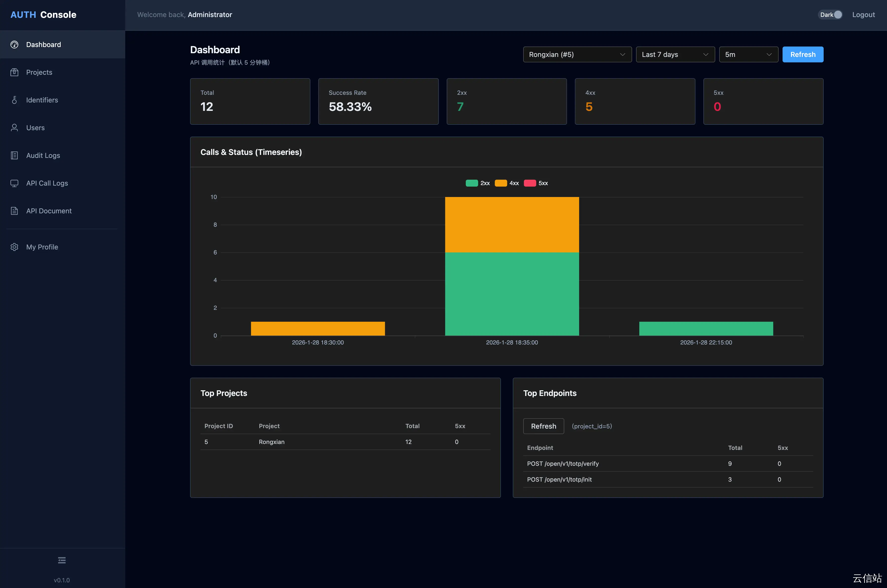Click the red 5xx legend swatch
The height and width of the screenshot is (588, 887).
pos(530,183)
